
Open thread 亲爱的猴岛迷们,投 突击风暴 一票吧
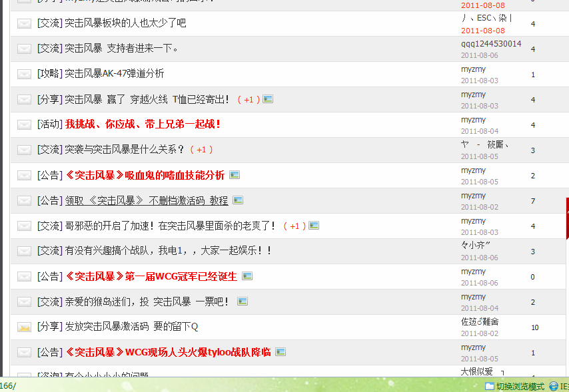coord(147,301)
